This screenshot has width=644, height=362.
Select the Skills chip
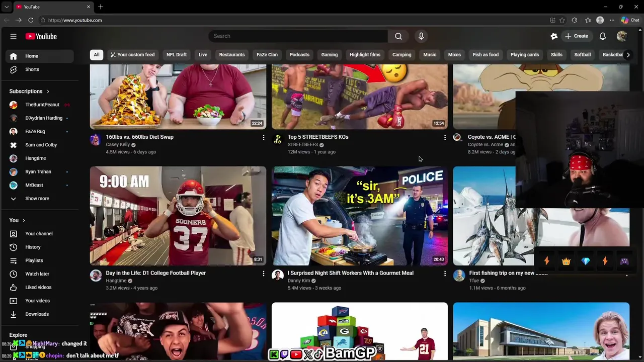click(556, 55)
